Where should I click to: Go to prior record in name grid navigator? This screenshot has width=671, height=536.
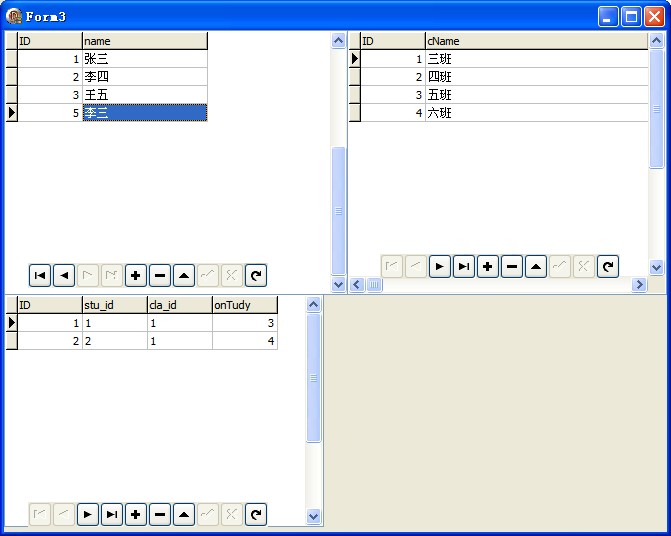pos(64,275)
